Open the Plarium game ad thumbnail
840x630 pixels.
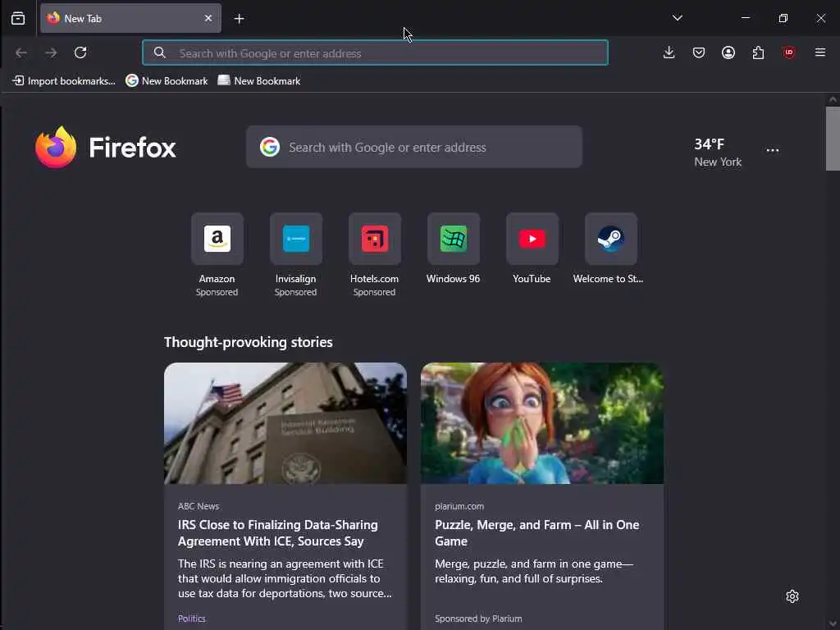[542, 423]
